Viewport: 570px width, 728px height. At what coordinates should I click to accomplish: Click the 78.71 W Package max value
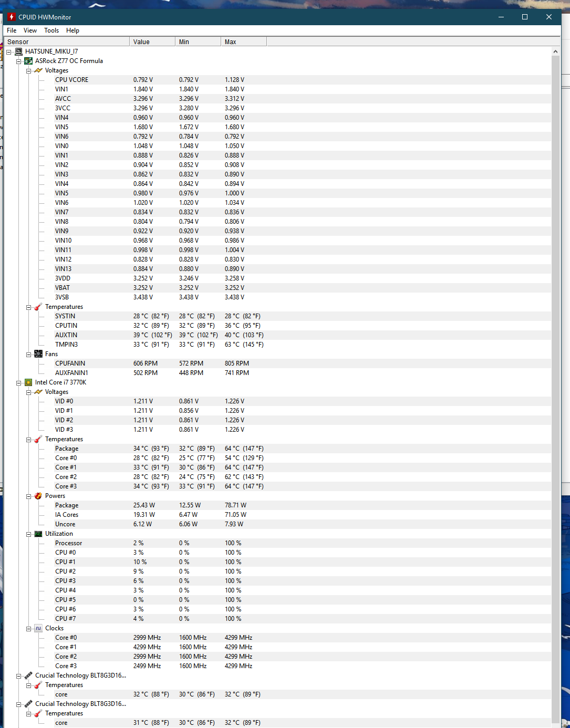(235, 505)
